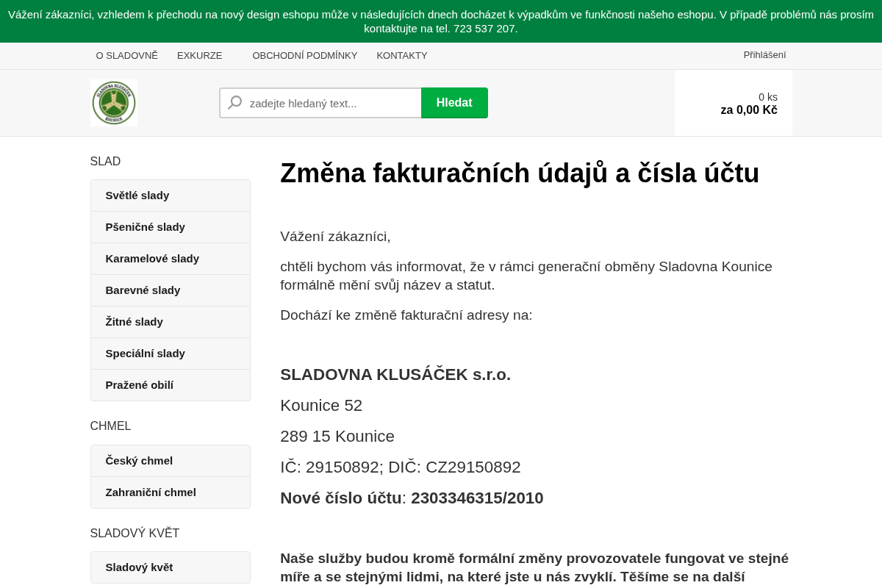The height and width of the screenshot is (588, 882).
Task: Open the KONTAKTY menu item
Action: [x=402, y=56]
